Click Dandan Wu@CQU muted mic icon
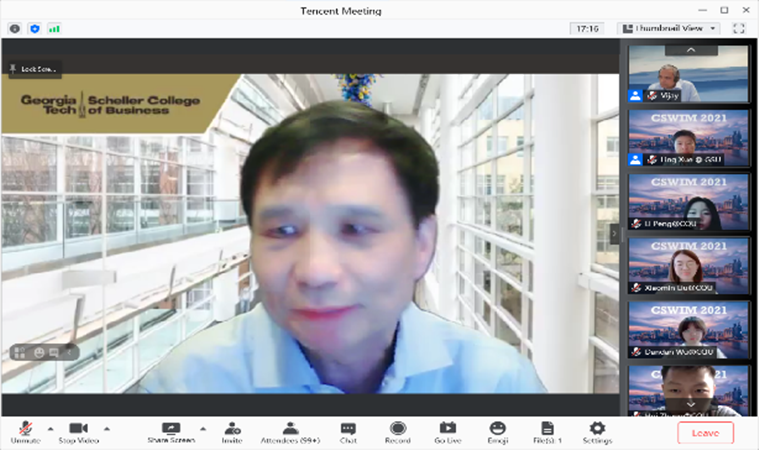The height and width of the screenshot is (450, 759). tap(637, 351)
